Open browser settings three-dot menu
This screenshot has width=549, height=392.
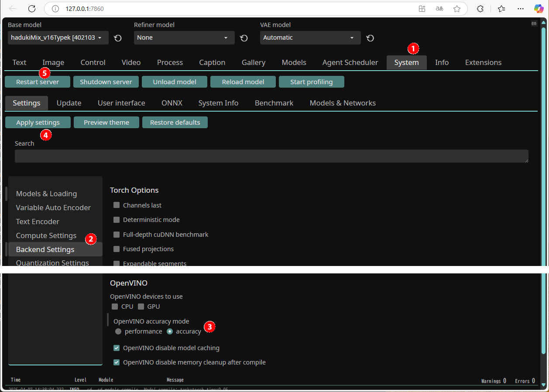point(520,9)
